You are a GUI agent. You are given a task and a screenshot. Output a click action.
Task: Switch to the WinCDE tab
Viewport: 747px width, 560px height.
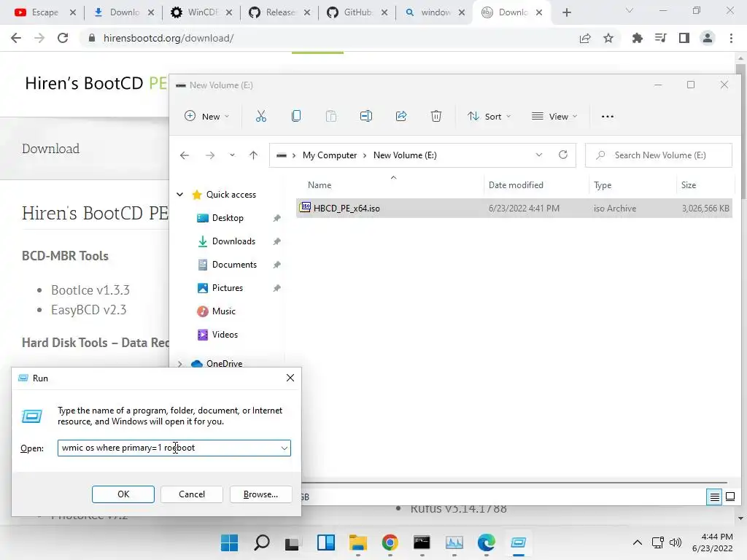click(x=201, y=12)
